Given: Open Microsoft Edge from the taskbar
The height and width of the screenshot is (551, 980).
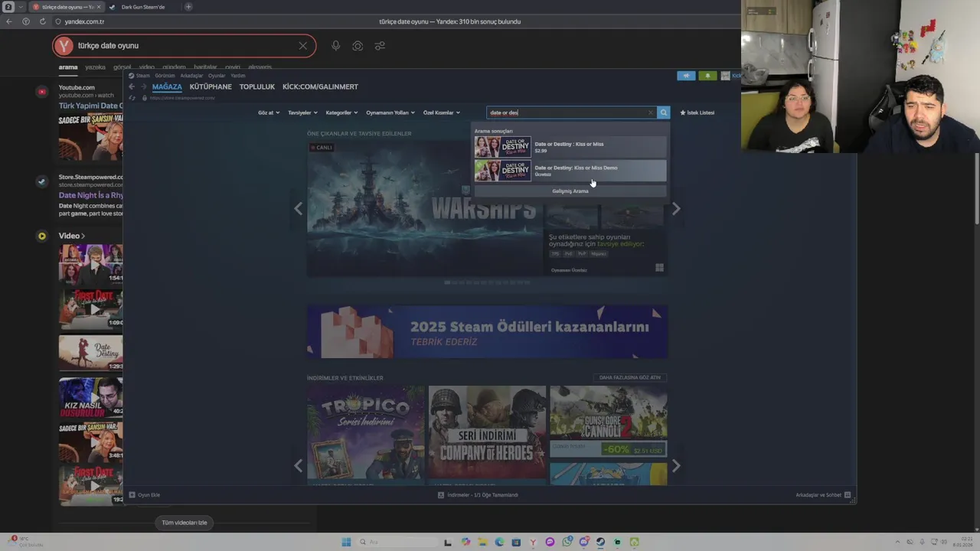Looking at the screenshot, I should click(x=499, y=542).
